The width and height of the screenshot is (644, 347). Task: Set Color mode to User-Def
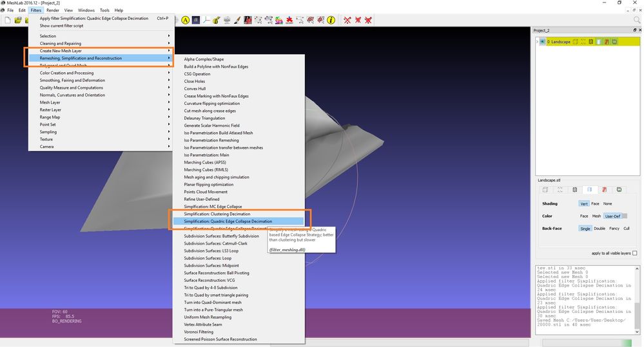[x=612, y=216]
